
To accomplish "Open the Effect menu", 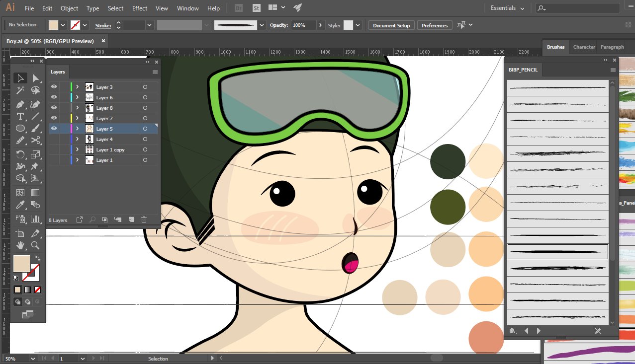I will 140,8.
